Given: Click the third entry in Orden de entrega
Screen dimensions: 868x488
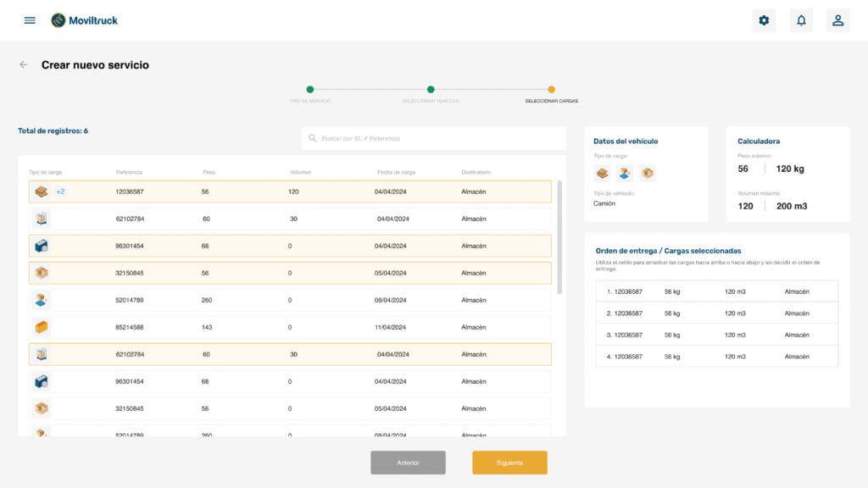Looking at the screenshot, I should (x=716, y=335).
